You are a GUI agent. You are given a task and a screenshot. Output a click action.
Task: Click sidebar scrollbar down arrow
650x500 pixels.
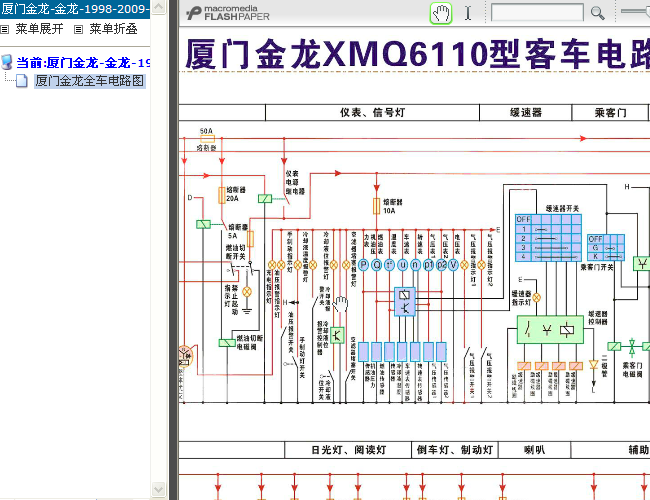point(158,489)
